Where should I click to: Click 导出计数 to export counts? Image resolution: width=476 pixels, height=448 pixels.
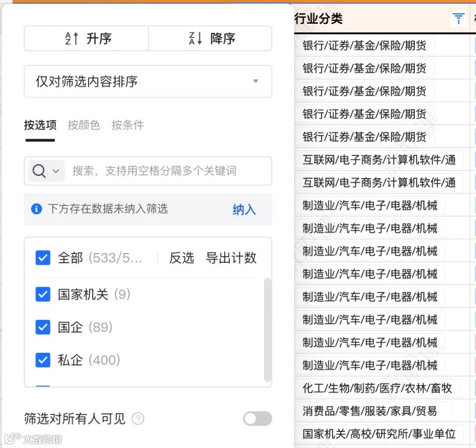231,258
